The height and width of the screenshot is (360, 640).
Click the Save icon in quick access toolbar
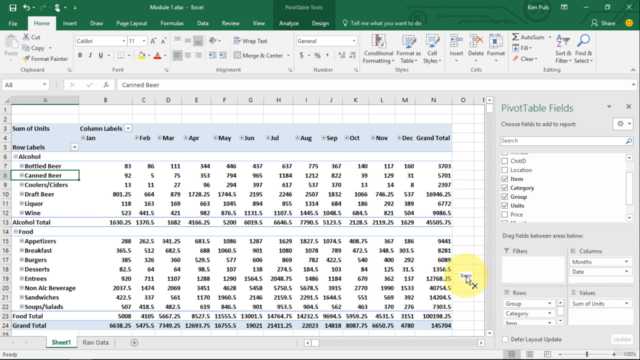pos(13,7)
